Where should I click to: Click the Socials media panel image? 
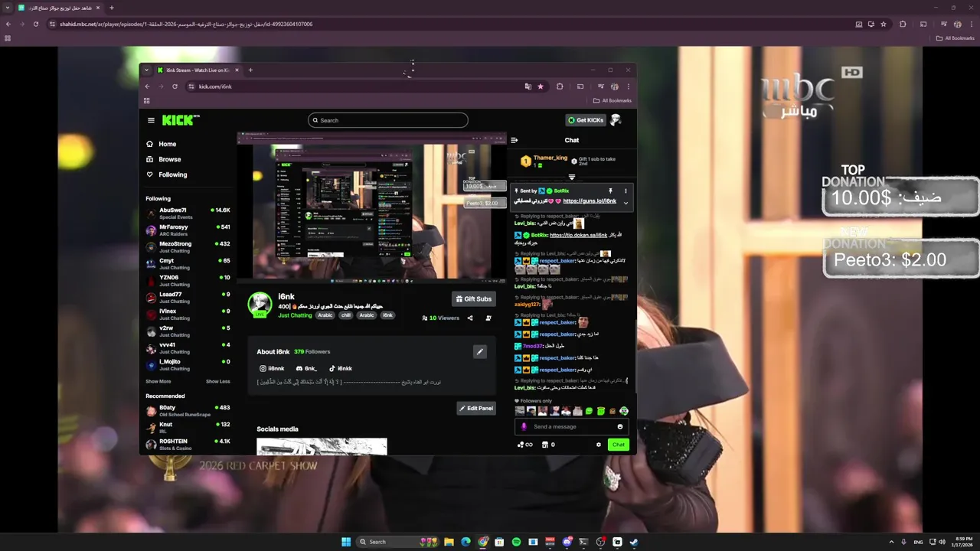pos(322,446)
